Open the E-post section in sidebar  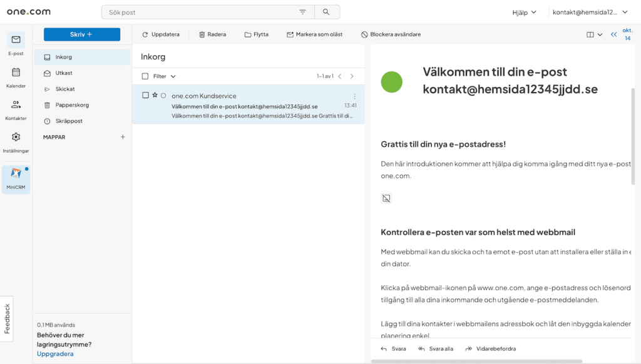tap(16, 44)
